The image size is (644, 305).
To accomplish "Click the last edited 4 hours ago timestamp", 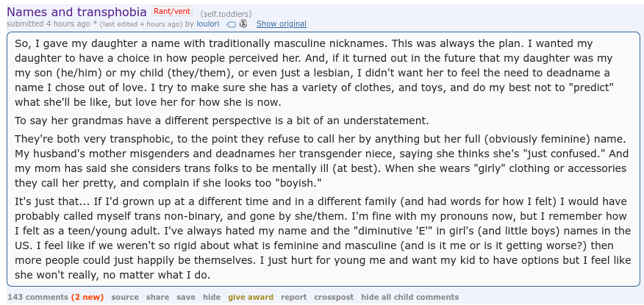I will tap(141, 24).
